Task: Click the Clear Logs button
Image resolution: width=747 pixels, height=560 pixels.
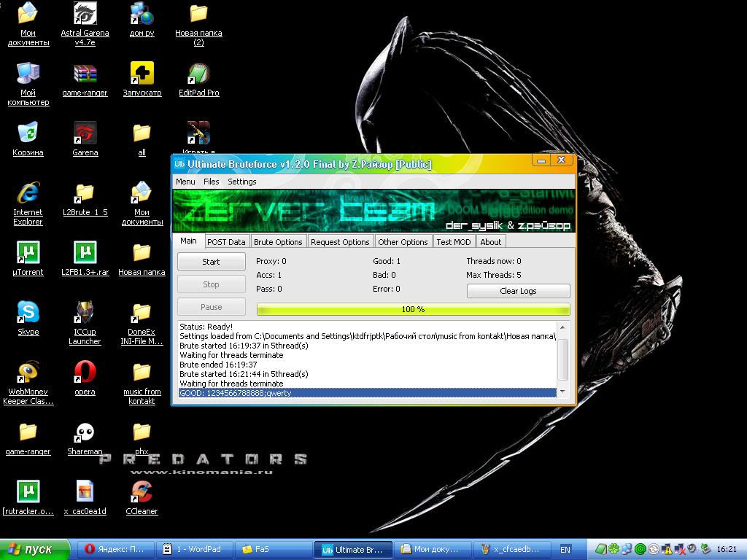Action: pos(519,291)
